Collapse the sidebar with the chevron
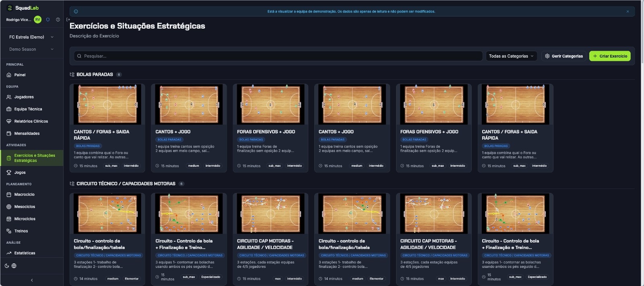 [x=32, y=280]
